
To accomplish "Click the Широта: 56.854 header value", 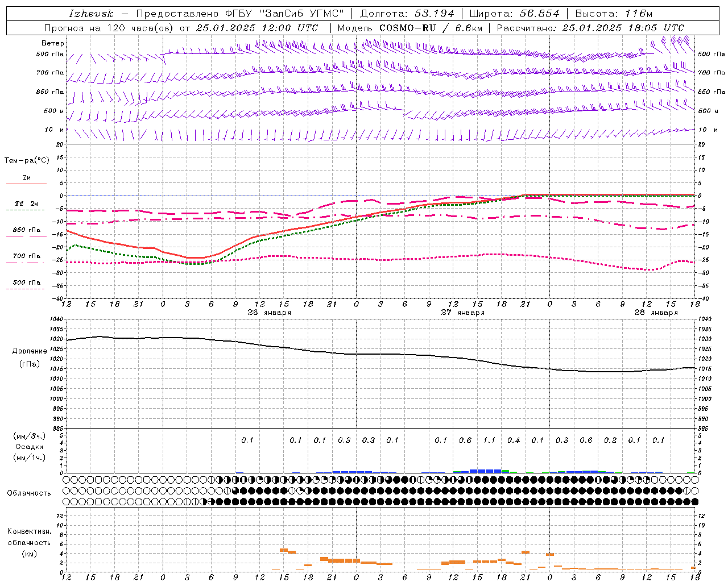I will (514, 14).
